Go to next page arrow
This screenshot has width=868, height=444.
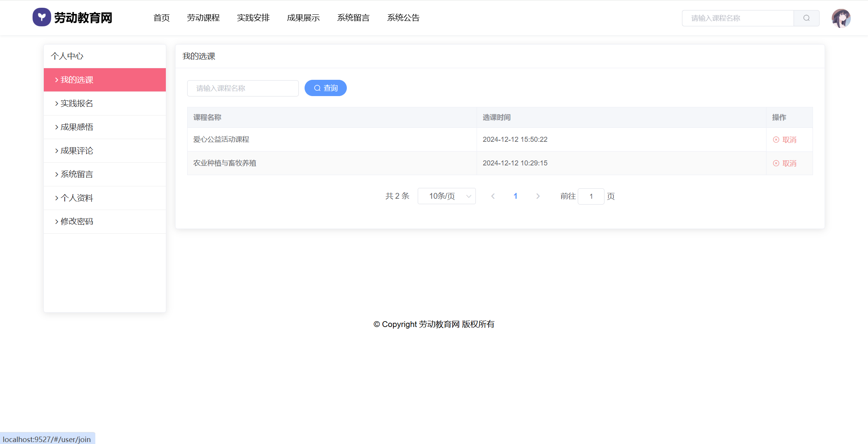click(x=538, y=196)
